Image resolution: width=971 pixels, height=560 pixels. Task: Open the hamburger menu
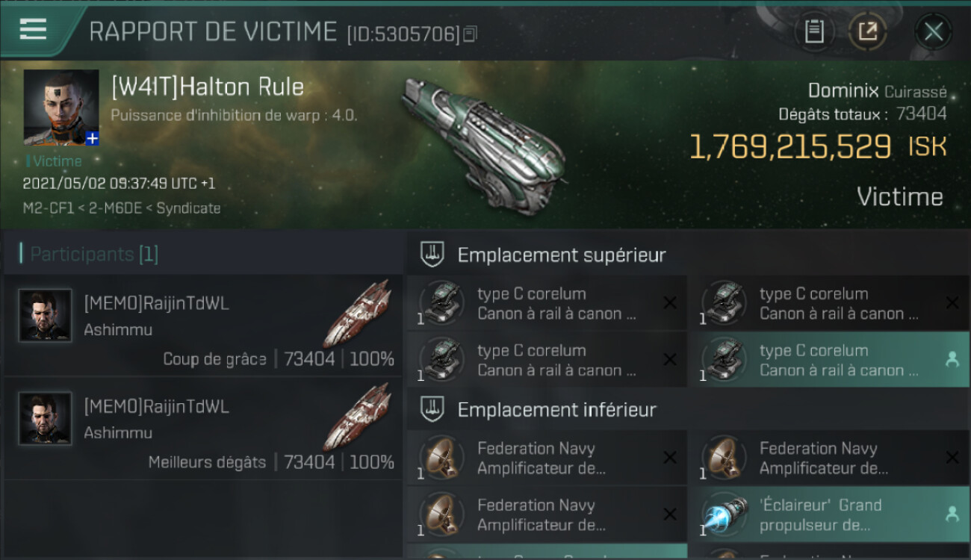tap(33, 29)
